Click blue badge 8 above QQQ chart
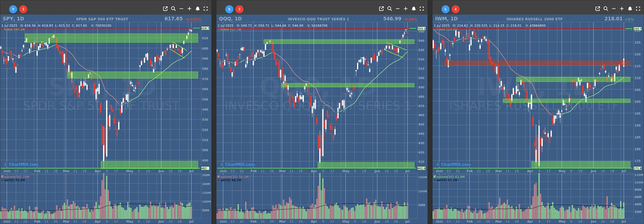 (x=229, y=9)
